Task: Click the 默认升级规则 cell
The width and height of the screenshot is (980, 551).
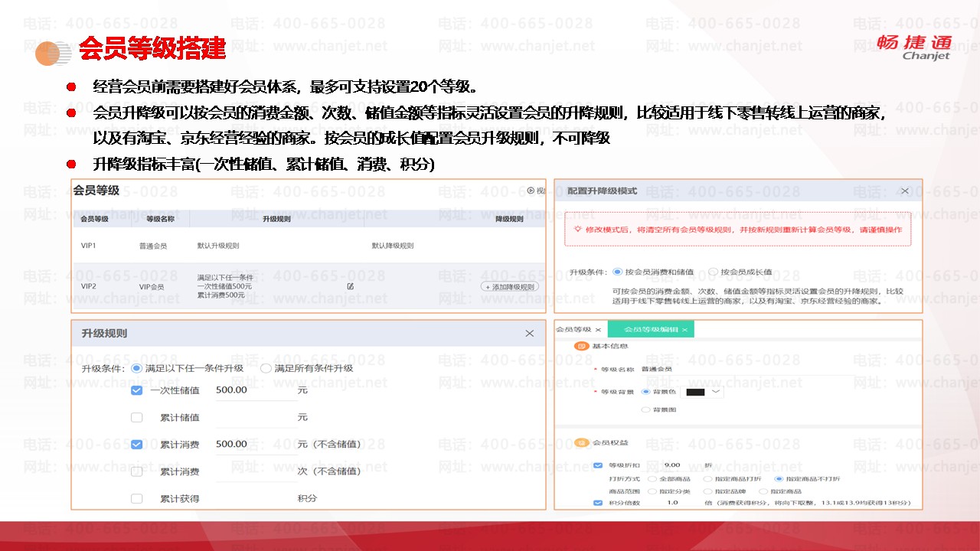Action: 218,246
